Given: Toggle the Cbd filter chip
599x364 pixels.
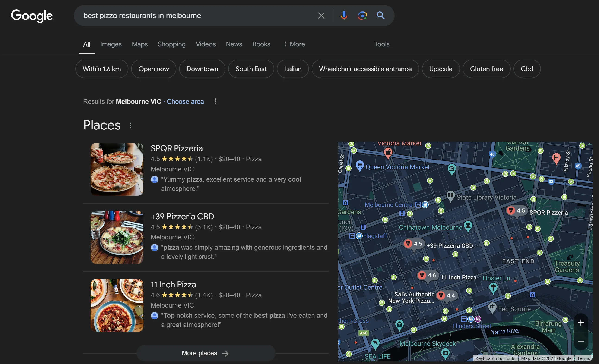Looking at the screenshot, I should (527, 69).
